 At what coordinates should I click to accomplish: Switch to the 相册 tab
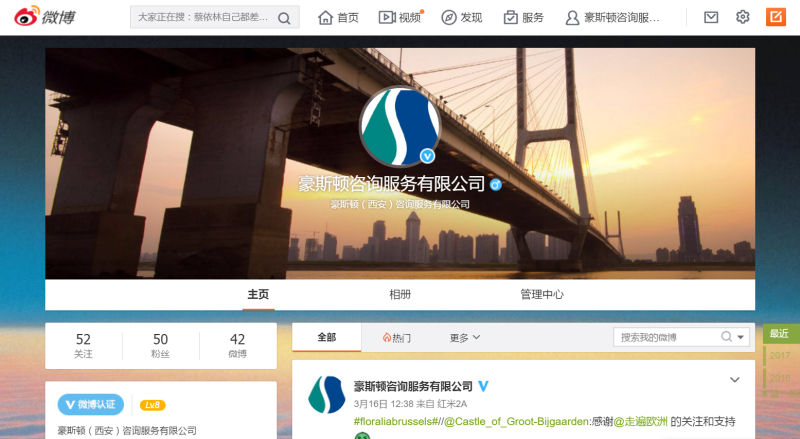[400, 294]
